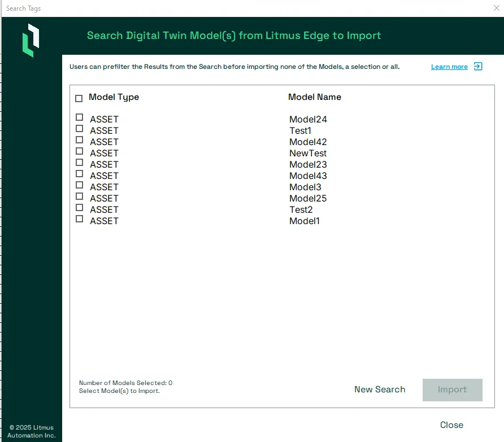Select the Model3 checkbox

(80, 185)
